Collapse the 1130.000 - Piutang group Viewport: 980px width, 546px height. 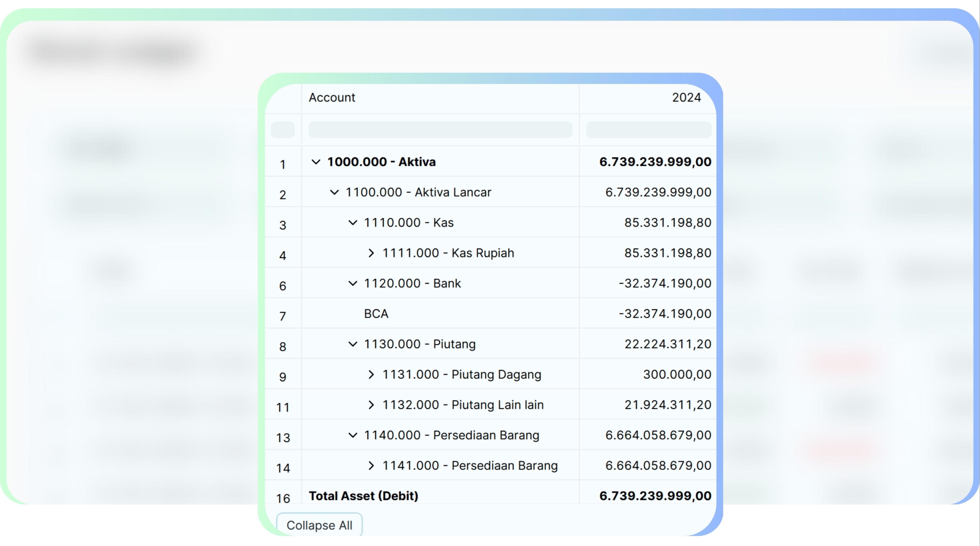pyautogui.click(x=353, y=344)
